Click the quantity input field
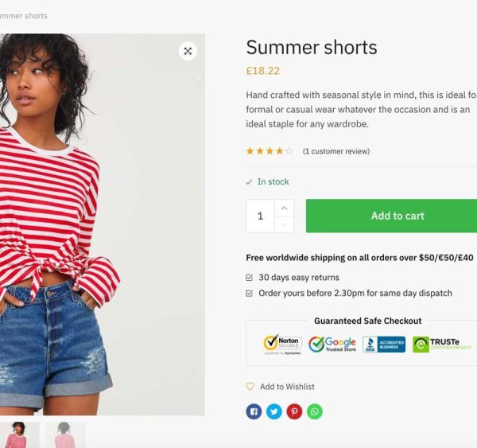 (x=260, y=216)
